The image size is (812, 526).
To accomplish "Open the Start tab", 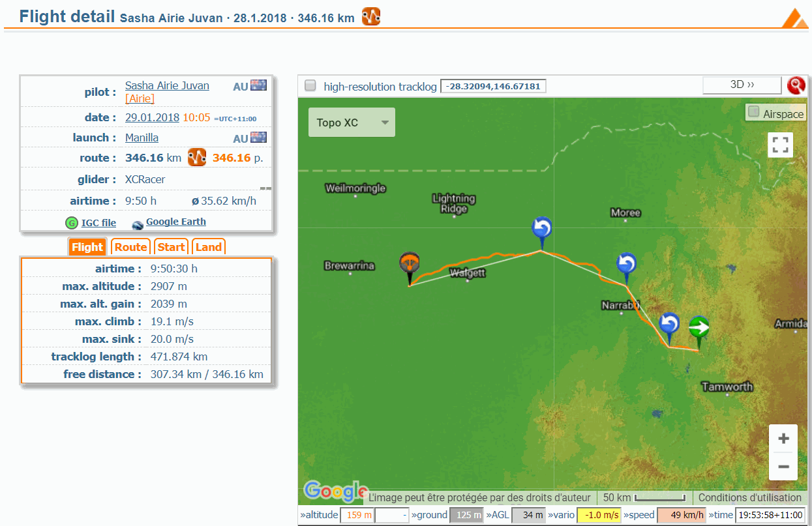I will (x=171, y=247).
